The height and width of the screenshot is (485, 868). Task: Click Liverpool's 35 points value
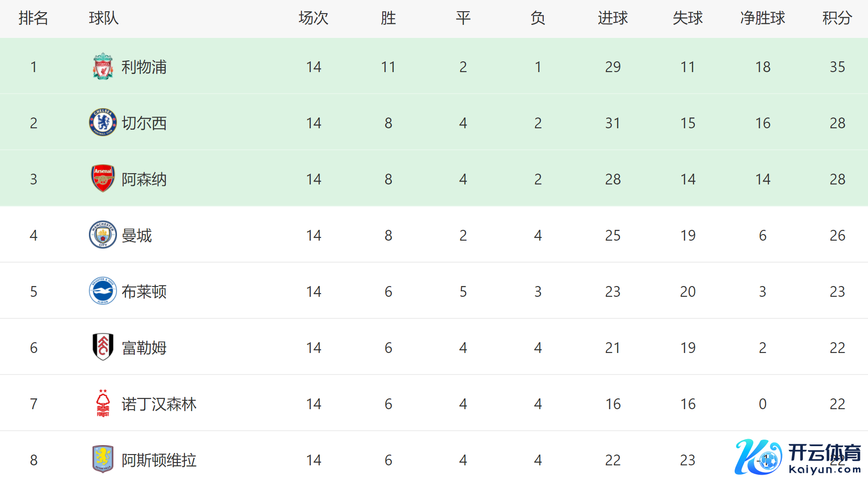837,67
